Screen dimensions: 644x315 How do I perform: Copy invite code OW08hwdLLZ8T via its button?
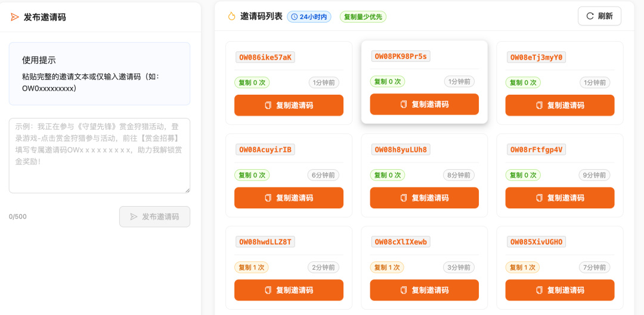289,290
